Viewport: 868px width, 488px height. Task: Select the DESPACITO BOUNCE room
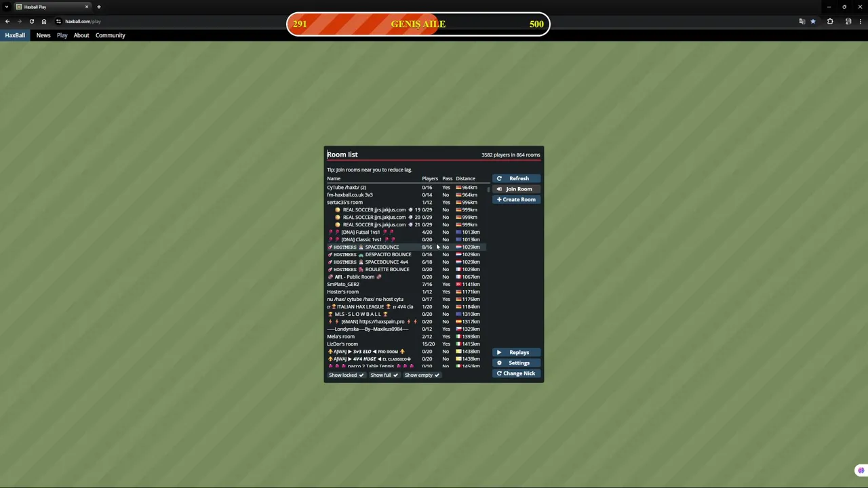(406, 254)
